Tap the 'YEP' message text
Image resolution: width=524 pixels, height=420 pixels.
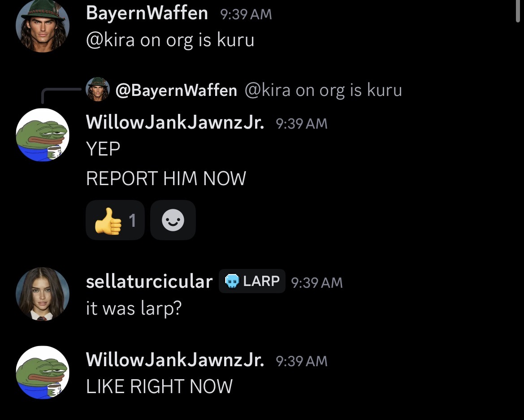coord(103,149)
